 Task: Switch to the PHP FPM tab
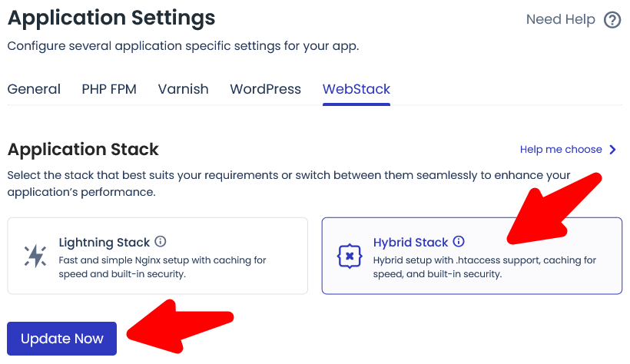pyautogui.click(x=109, y=89)
